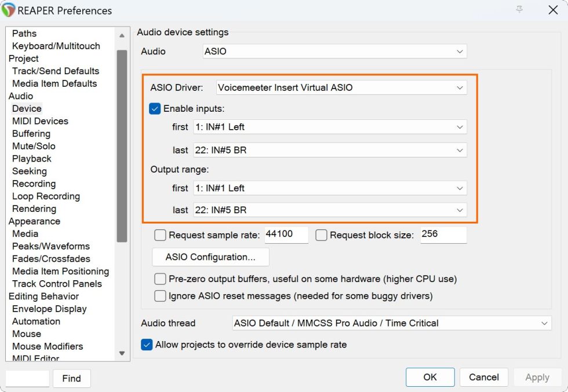
Task: Check Request block size
Action: tap(321, 235)
